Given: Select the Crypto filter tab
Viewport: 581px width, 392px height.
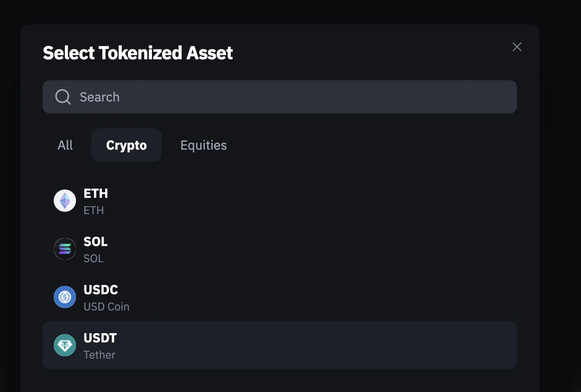Looking at the screenshot, I should tap(126, 145).
